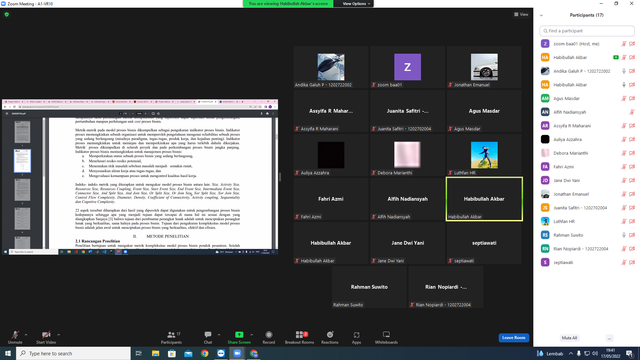Click Debora Marianthi pink avatar tile

(x=407, y=155)
